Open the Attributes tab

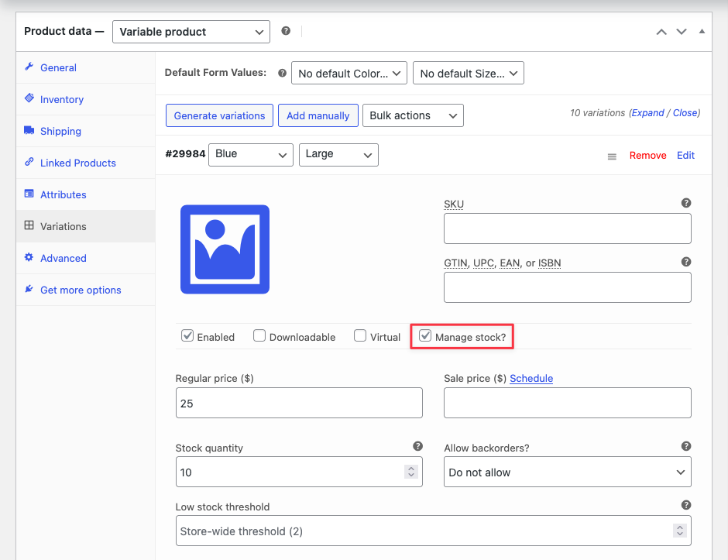pos(63,194)
